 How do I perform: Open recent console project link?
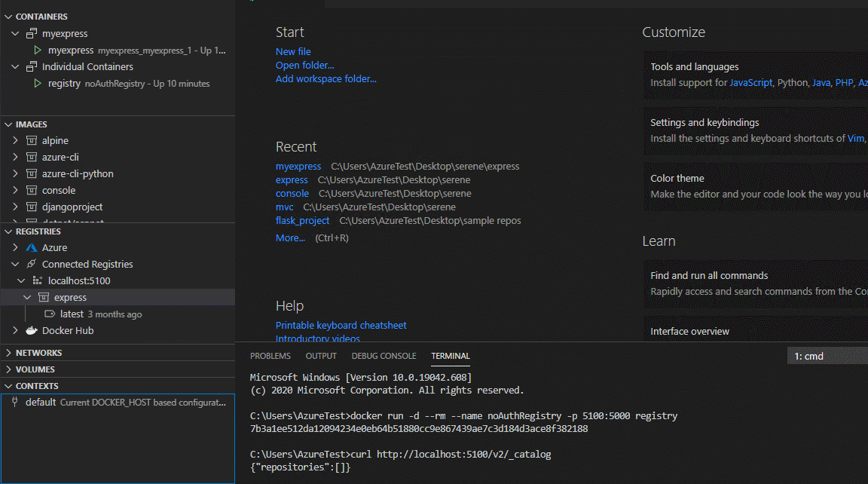pyautogui.click(x=292, y=193)
